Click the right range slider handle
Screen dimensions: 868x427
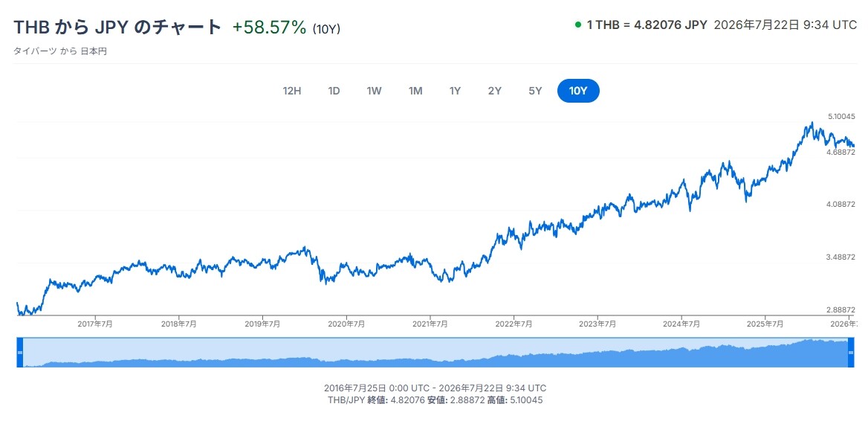click(851, 352)
